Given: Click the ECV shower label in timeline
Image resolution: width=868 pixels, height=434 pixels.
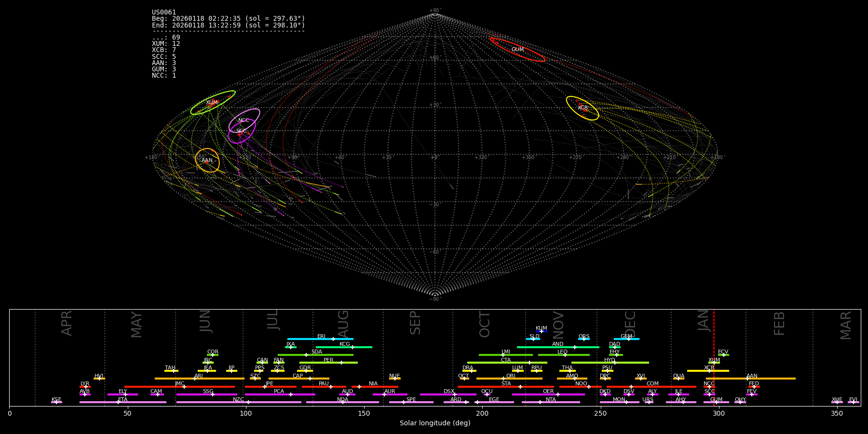Looking at the screenshot, I should (723, 352).
